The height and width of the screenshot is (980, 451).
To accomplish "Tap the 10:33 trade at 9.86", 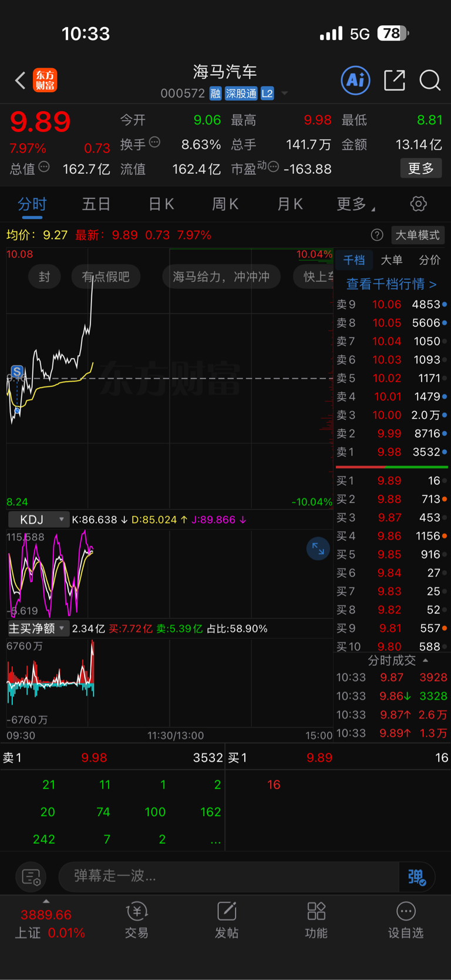I will [x=392, y=696].
